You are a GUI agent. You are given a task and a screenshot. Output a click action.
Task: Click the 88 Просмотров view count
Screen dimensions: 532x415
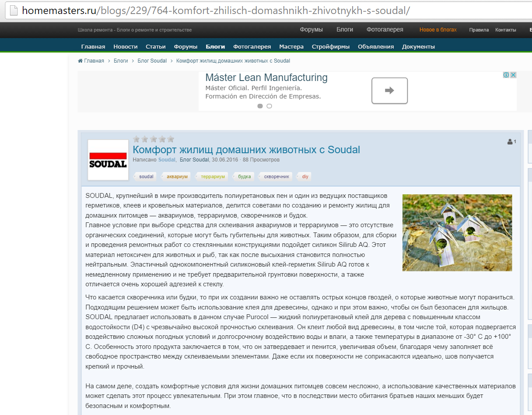click(x=261, y=160)
